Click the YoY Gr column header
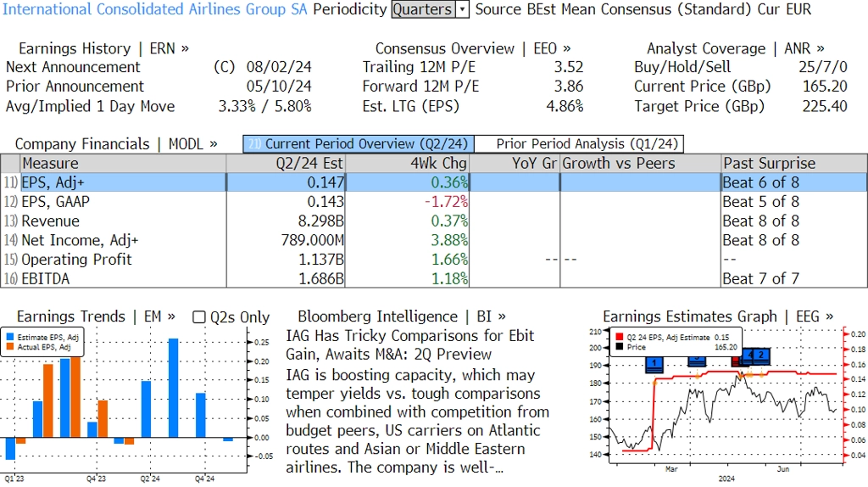Screen dimensions: 868x487 click(515, 164)
